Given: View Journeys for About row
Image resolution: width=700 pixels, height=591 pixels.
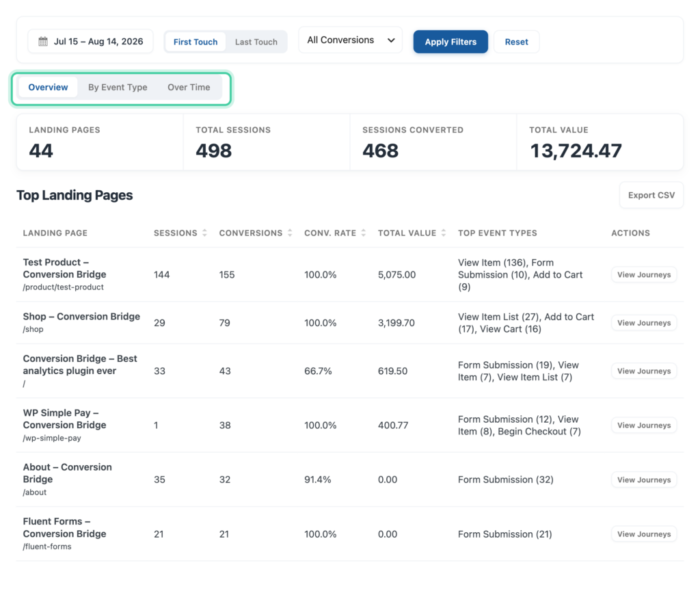Looking at the screenshot, I should coord(644,480).
